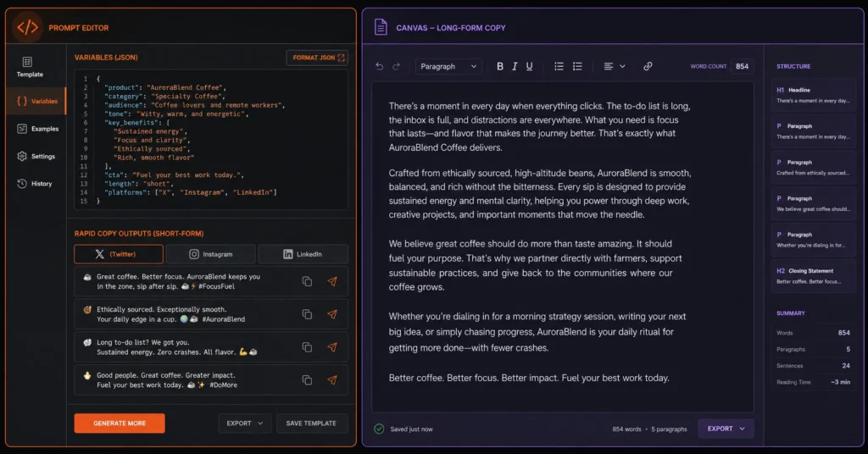Toggle italic formatting
The image size is (868, 454).
[515, 66]
